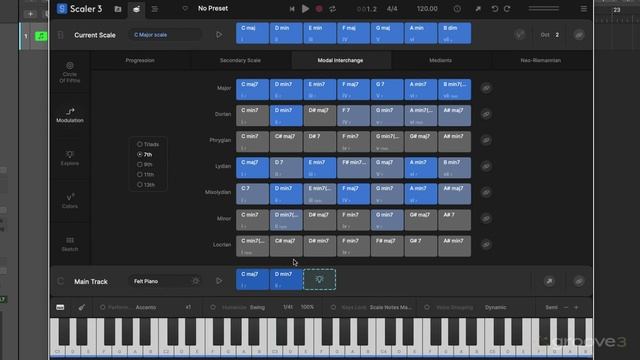Click the export arrow icon in header
The image size is (640, 360).
pos(478,9)
